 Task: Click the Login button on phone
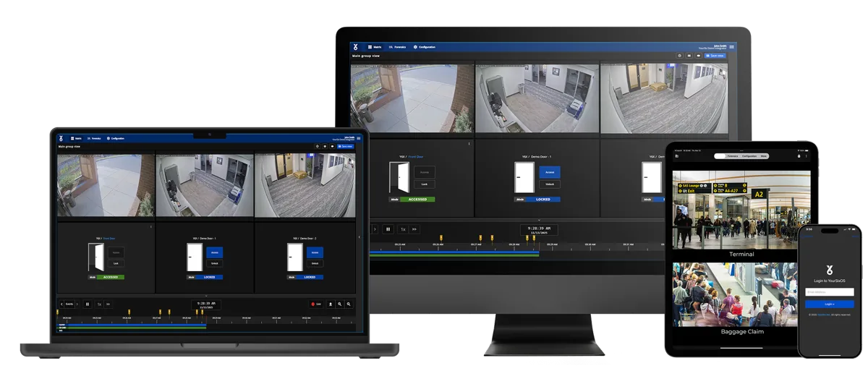[x=830, y=304]
